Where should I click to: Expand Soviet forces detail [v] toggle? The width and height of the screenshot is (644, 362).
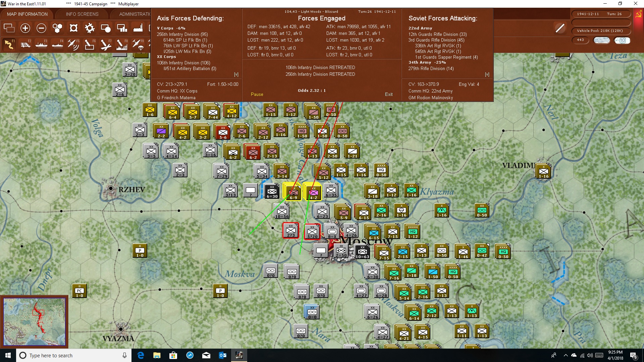487,74
